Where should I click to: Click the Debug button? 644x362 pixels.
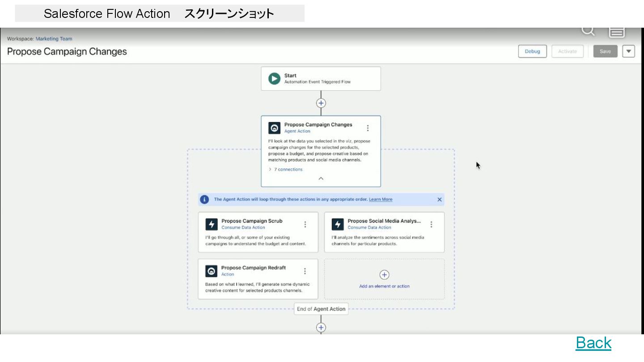[532, 51]
